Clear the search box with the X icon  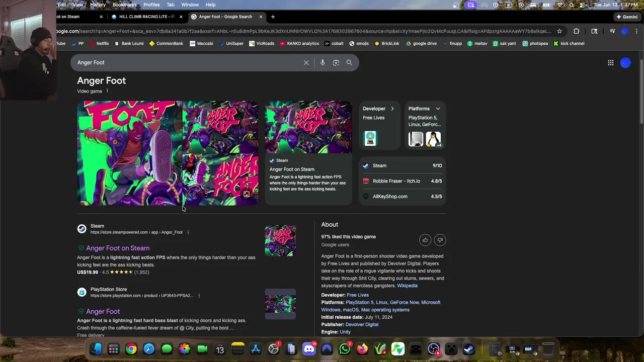click(306, 63)
